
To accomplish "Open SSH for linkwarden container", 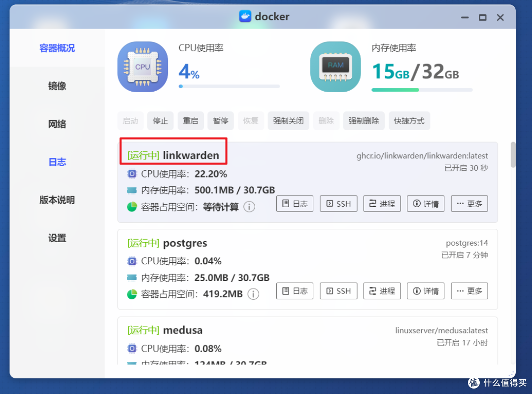I will [x=338, y=204].
